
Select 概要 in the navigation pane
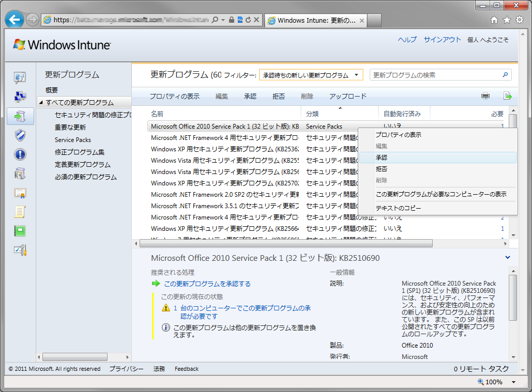[x=52, y=90]
